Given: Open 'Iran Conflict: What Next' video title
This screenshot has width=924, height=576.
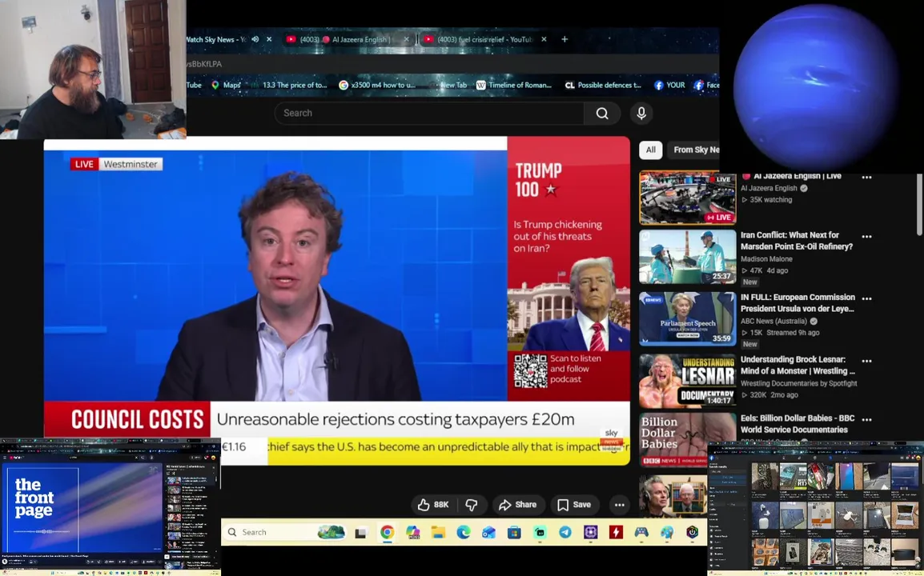Looking at the screenshot, I should click(x=796, y=241).
